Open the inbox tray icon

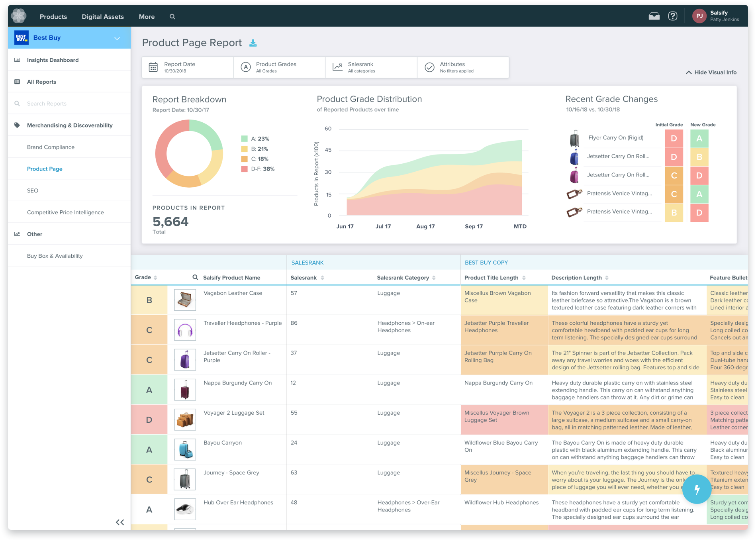click(x=654, y=16)
